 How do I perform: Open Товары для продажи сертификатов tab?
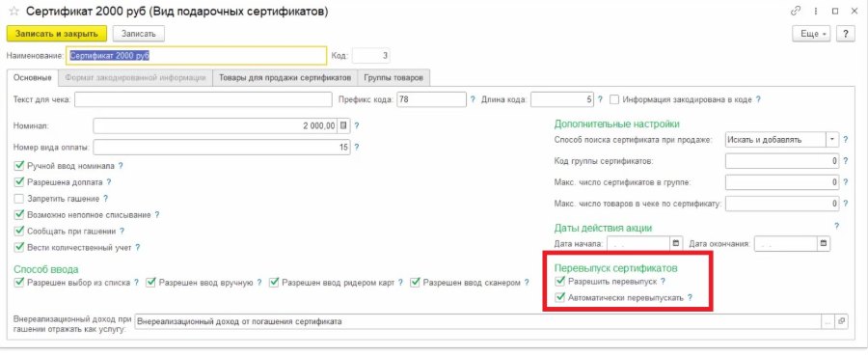pos(285,77)
